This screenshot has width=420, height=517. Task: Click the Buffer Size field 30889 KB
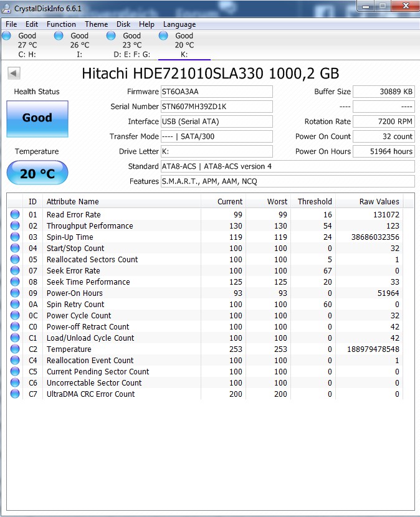point(384,92)
